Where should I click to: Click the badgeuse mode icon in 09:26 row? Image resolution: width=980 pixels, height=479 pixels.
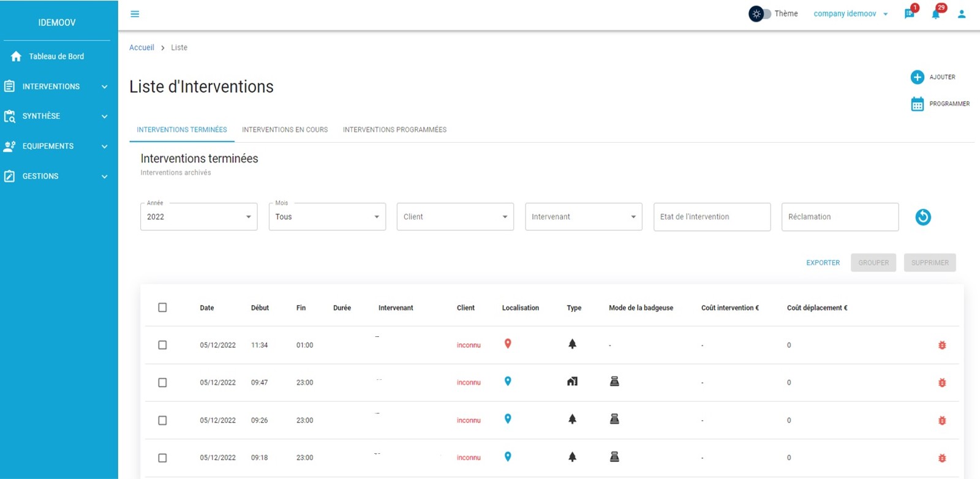click(x=614, y=419)
